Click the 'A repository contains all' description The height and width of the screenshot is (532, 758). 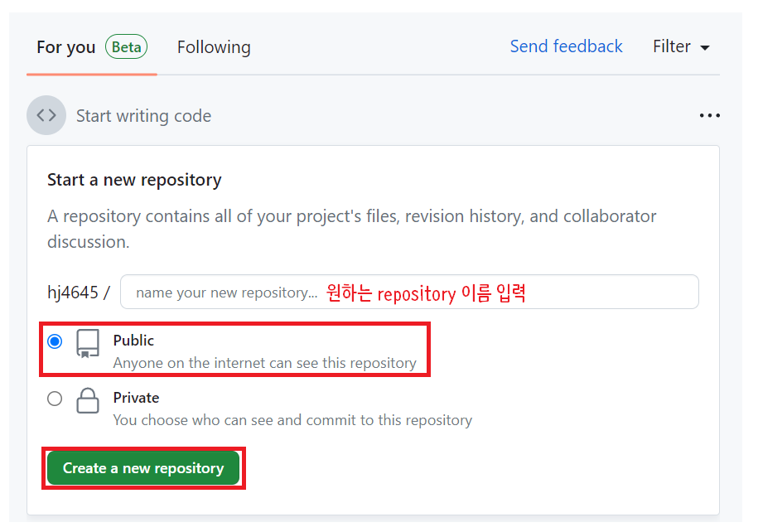point(351,229)
